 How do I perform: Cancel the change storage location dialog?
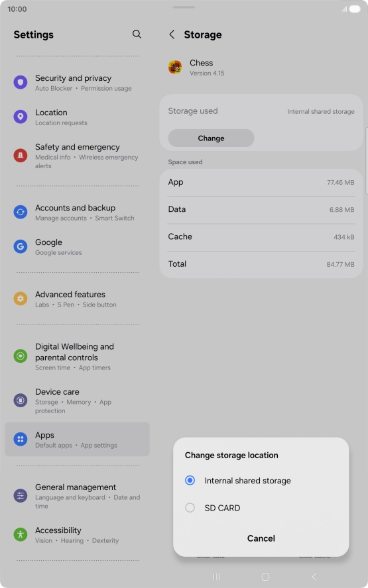[x=261, y=538]
